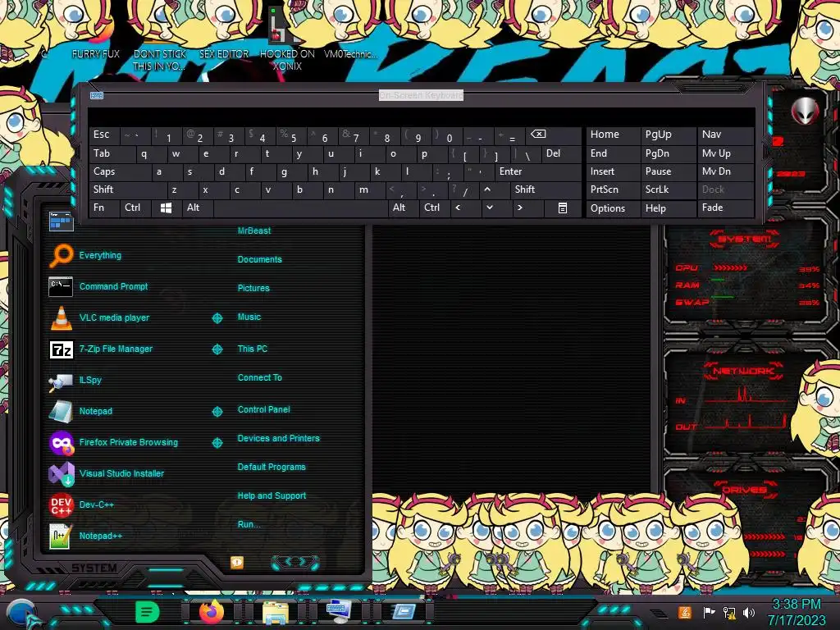Open Run... from Start menu
This screenshot has height=630, width=840.
(x=249, y=524)
